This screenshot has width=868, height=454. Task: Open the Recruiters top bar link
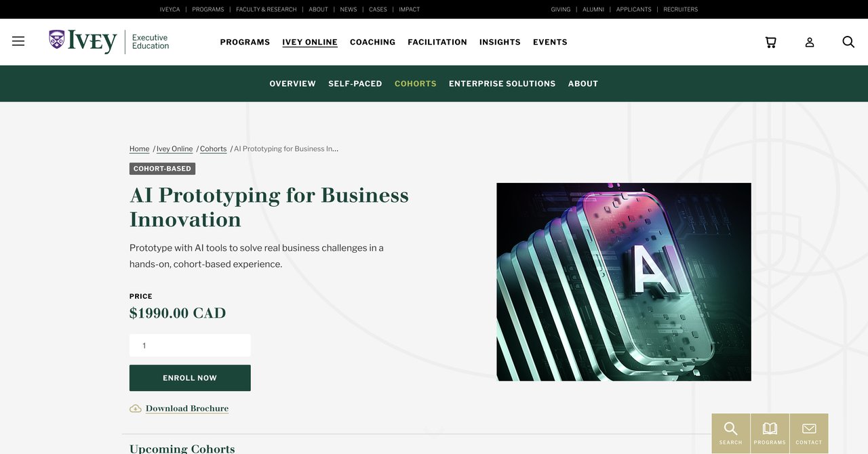680,9
